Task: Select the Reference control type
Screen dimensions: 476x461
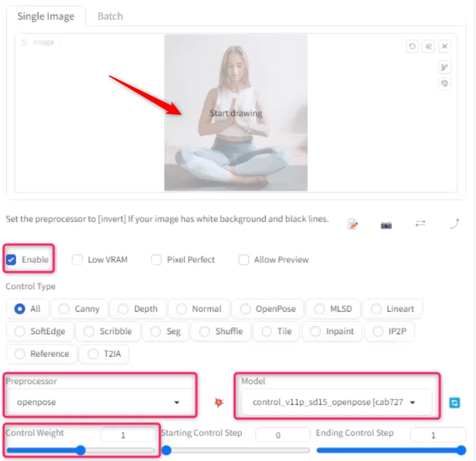Action: click(x=42, y=354)
